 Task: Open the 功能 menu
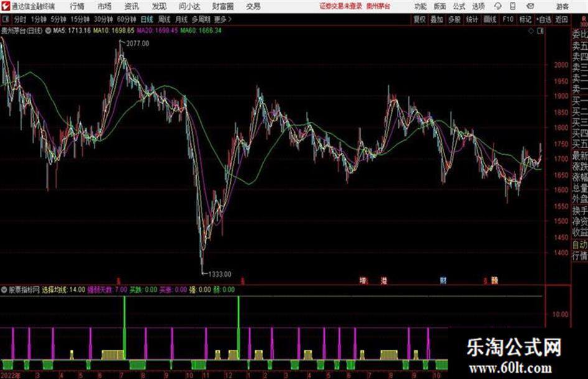[421, 6]
